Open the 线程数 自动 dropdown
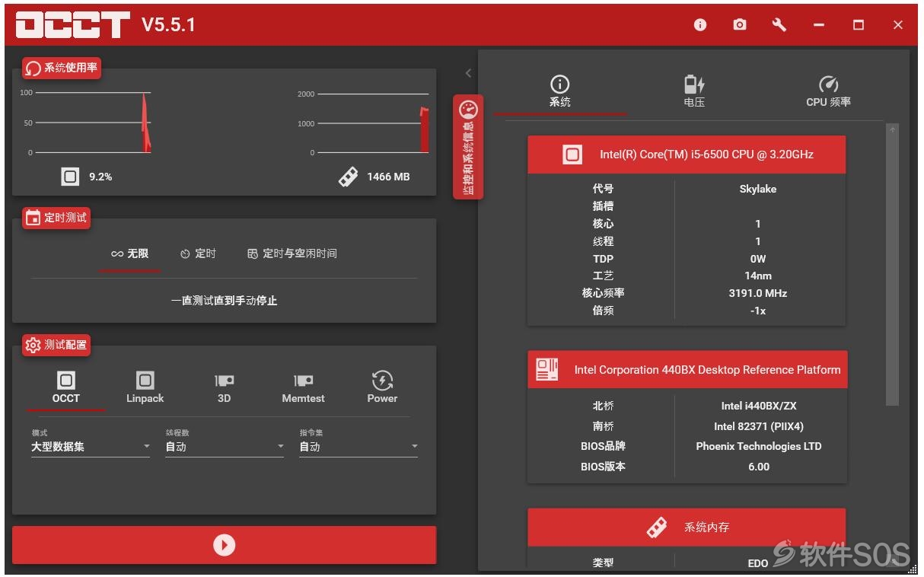The width and height of the screenshot is (924, 577). pos(225,447)
